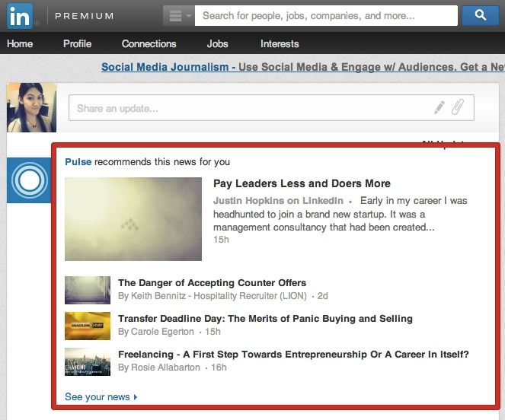Click 'By Carole Egerton' byline text

(x=156, y=332)
